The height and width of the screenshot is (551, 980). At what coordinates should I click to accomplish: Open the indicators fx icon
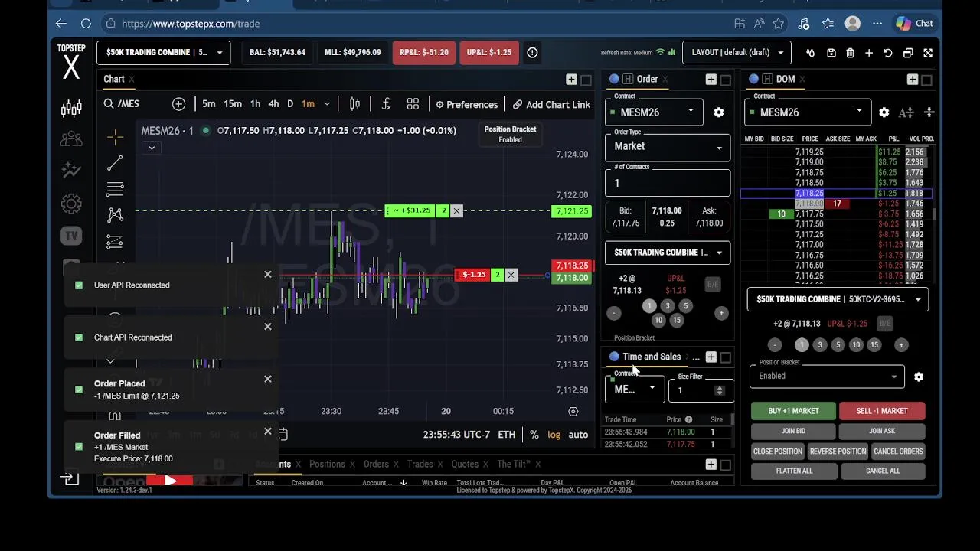pos(387,104)
